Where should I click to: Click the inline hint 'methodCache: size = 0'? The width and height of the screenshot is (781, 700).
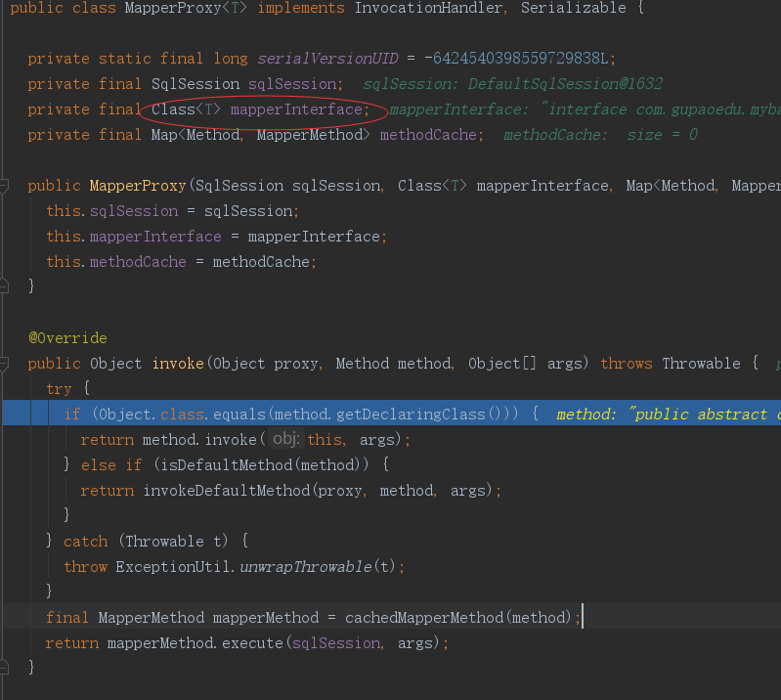pyautogui.click(x=600, y=135)
